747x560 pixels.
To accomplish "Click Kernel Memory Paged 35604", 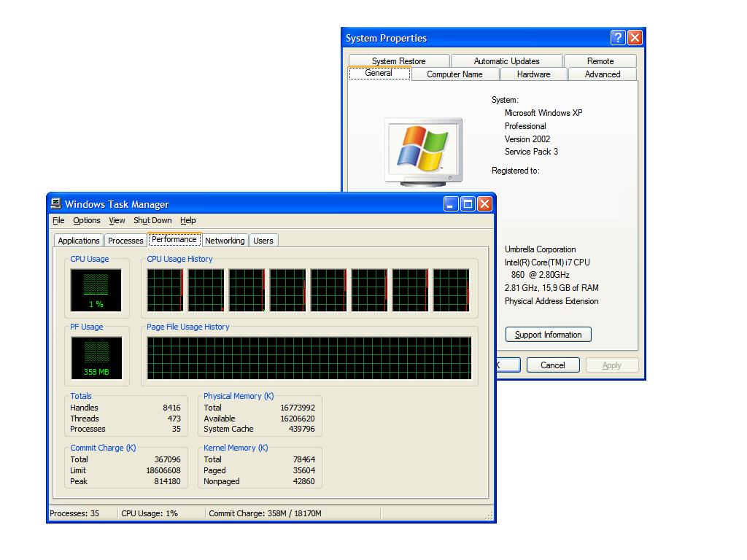I will pyautogui.click(x=304, y=470).
